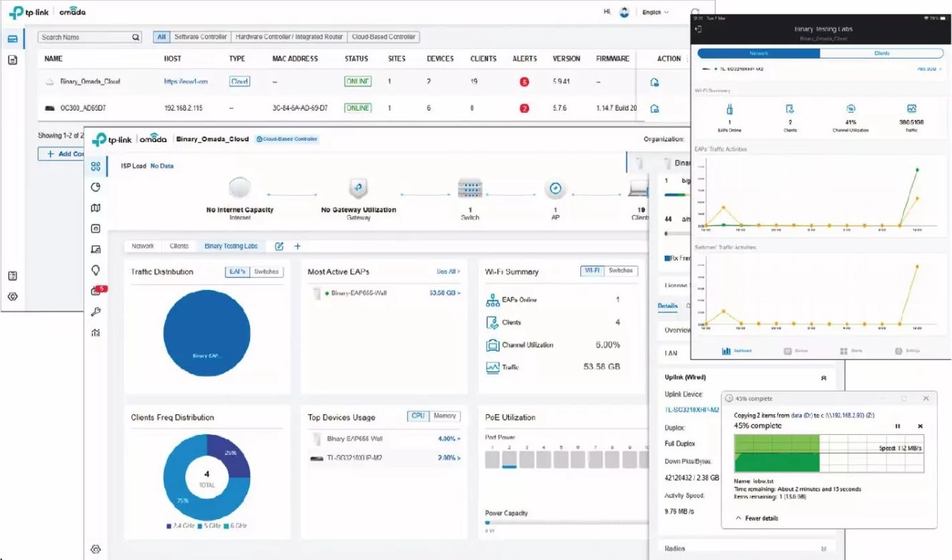The image size is (952, 560).
Task: Open the controllers list icon in the Omada cloud sidebar
Action: tap(12, 39)
